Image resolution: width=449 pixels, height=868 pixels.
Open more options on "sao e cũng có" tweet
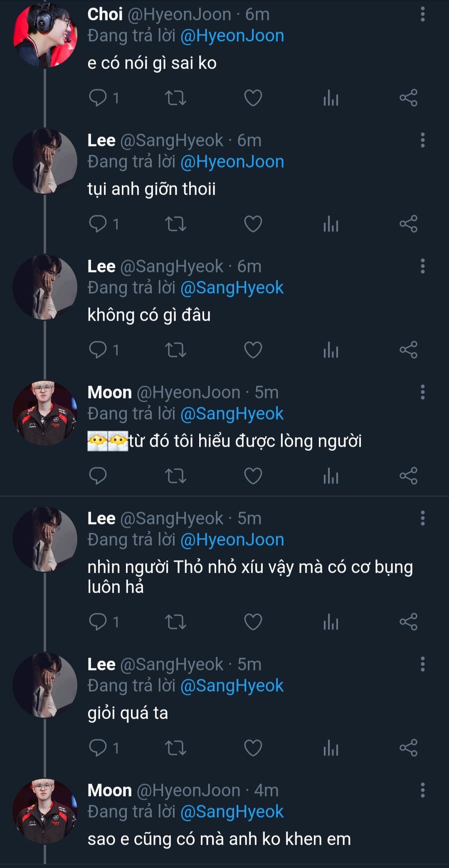423,790
